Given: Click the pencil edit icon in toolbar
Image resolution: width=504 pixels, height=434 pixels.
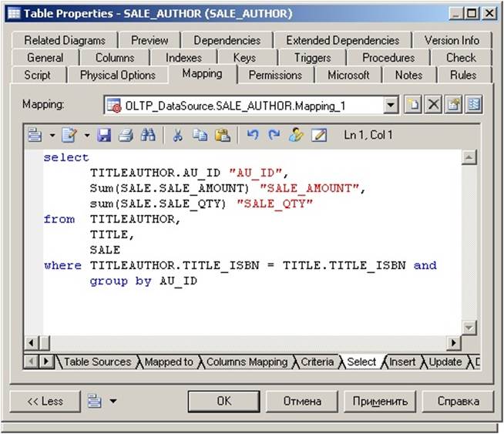Looking at the screenshot, I should click(319, 135).
